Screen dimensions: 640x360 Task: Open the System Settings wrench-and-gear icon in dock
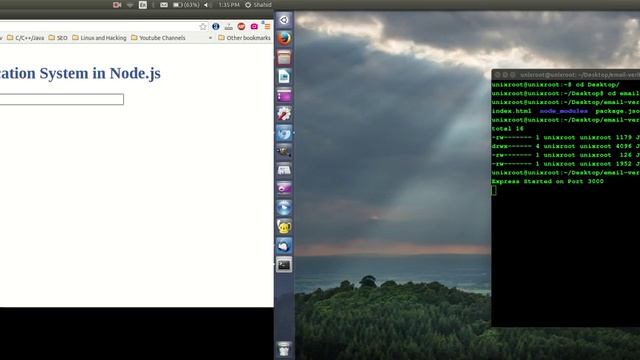tap(284, 114)
